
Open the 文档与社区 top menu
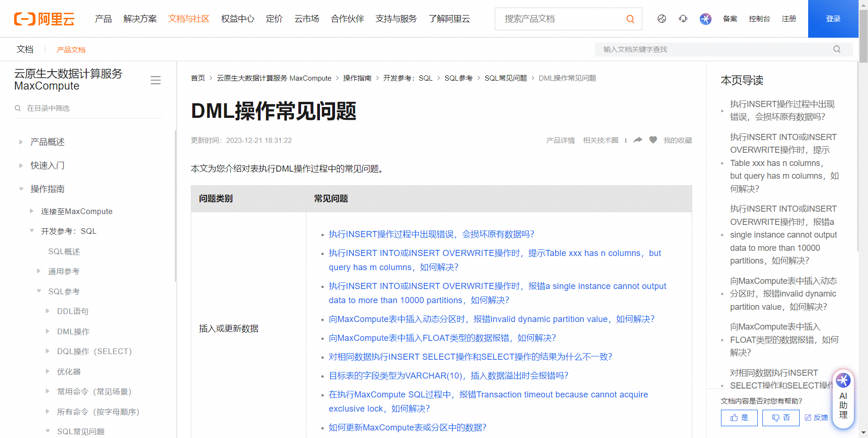coord(188,19)
